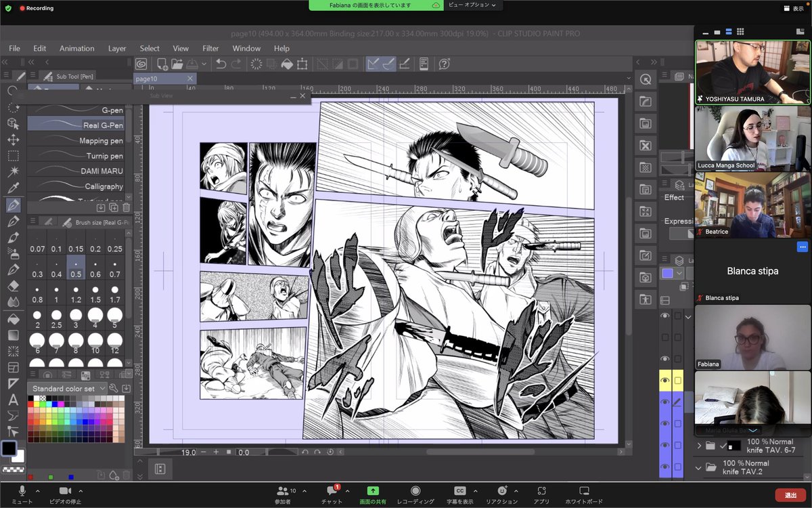Toggle Snap to Special Ruler icon

click(388, 64)
